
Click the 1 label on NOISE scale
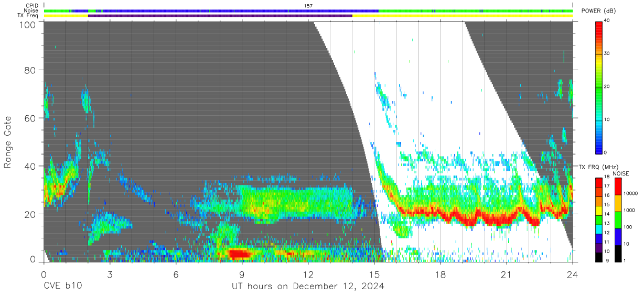(x=626, y=260)
